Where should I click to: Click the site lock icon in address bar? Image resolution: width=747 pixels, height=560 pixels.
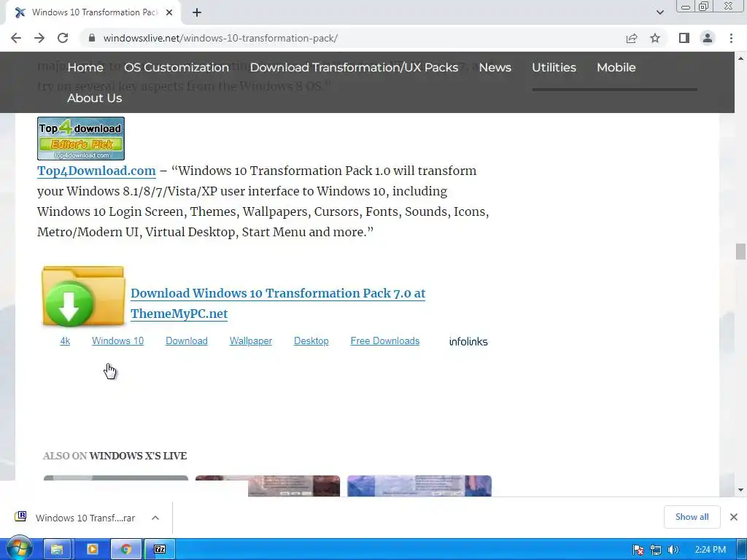(x=92, y=38)
